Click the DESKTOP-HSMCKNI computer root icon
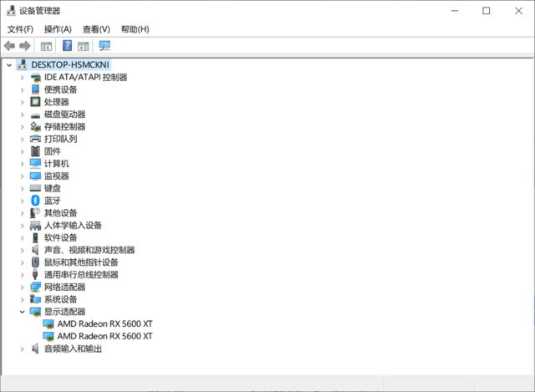535x392 pixels. click(23, 65)
